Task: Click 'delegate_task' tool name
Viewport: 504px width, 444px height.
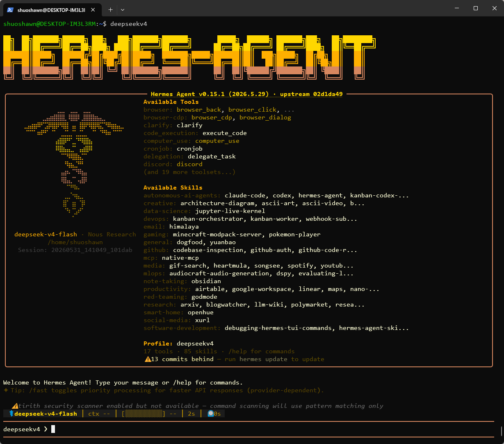Action: click(x=212, y=156)
